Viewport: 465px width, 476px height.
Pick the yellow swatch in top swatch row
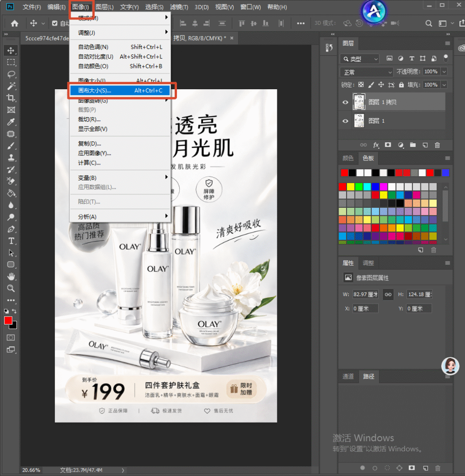(x=351, y=186)
